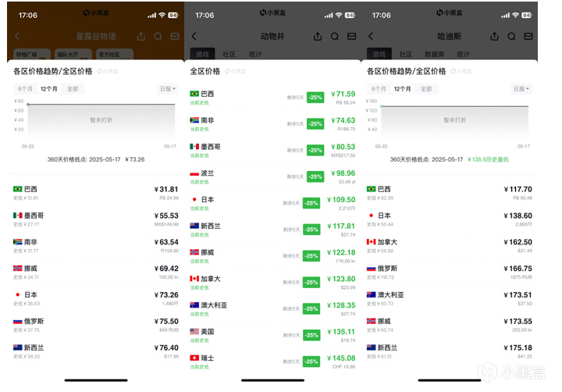562x392 pixels.
Task: Open 日服 region dropdown in 哈迪斯 panel
Action: (521, 88)
